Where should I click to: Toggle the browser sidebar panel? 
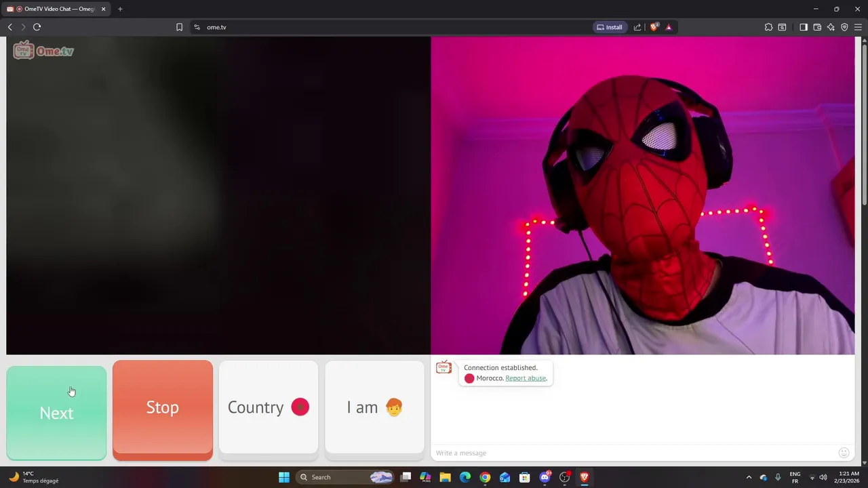coord(804,27)
